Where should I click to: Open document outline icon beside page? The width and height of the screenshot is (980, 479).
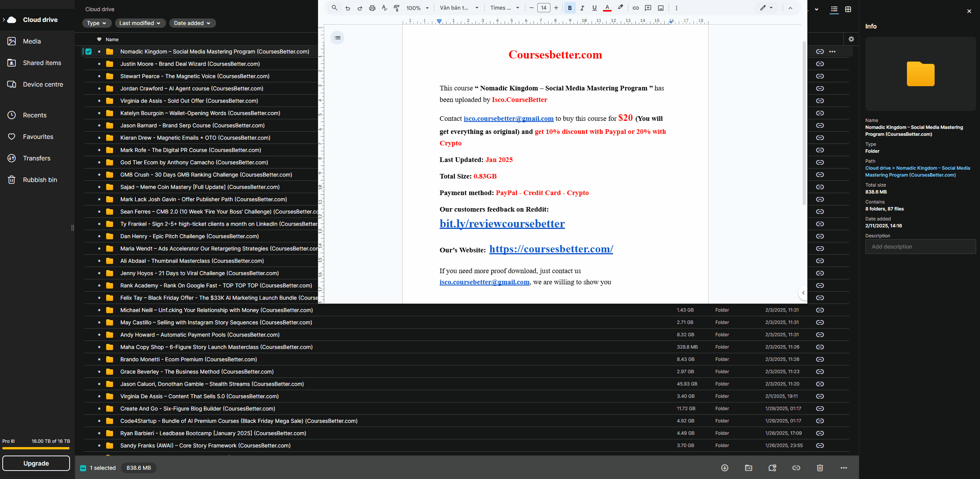pos(337,38)
